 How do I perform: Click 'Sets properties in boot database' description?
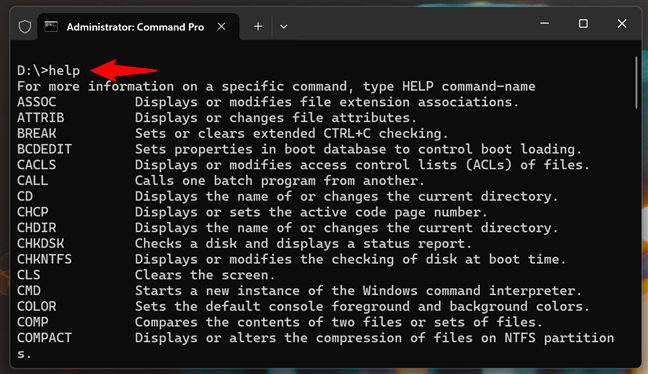click(358, 149)
